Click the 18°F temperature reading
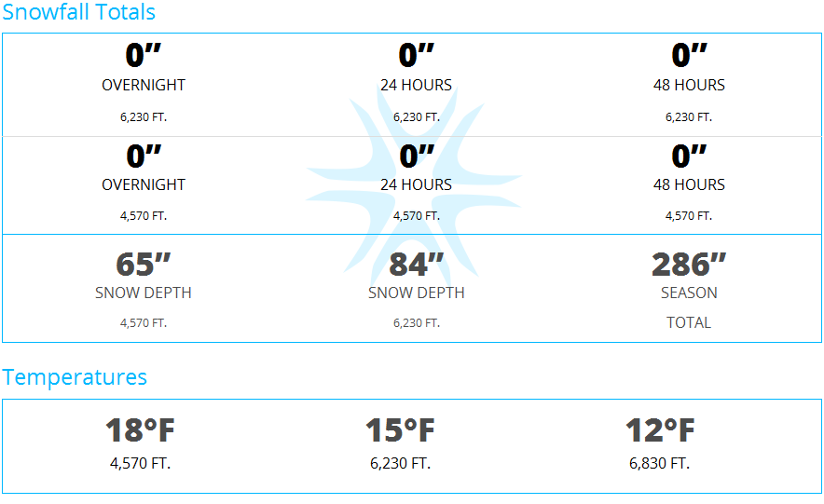The width and height of the screenshot is (824, 504). [x=141, y=430]
